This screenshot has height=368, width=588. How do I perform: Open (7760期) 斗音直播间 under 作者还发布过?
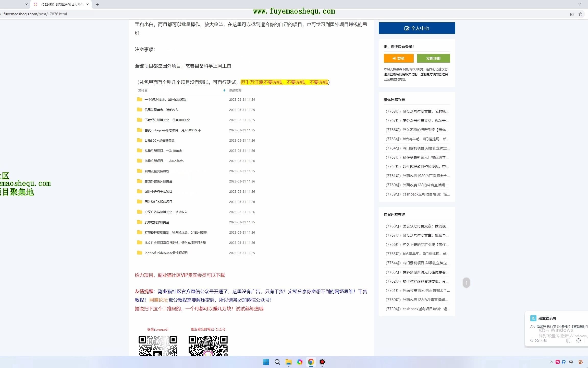(416, 300)
